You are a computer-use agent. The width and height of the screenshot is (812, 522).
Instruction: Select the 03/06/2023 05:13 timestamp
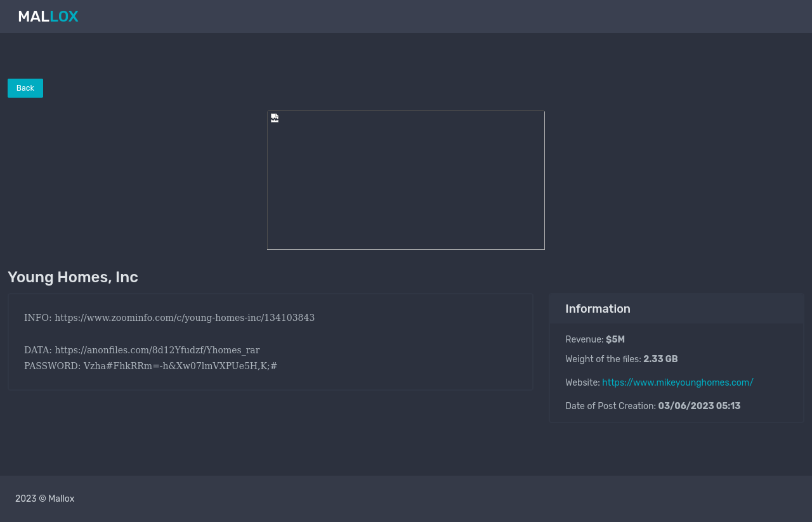699,406
